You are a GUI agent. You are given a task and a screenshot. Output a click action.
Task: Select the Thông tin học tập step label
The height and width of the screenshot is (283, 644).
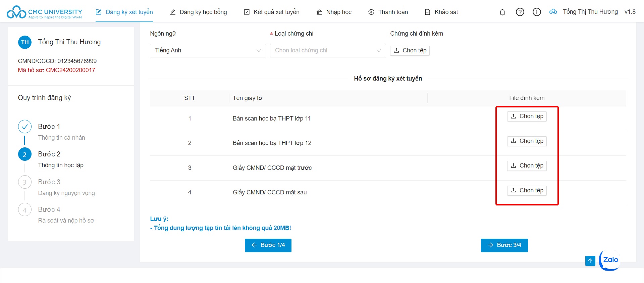pyautogui.click(x=61, y=165)
